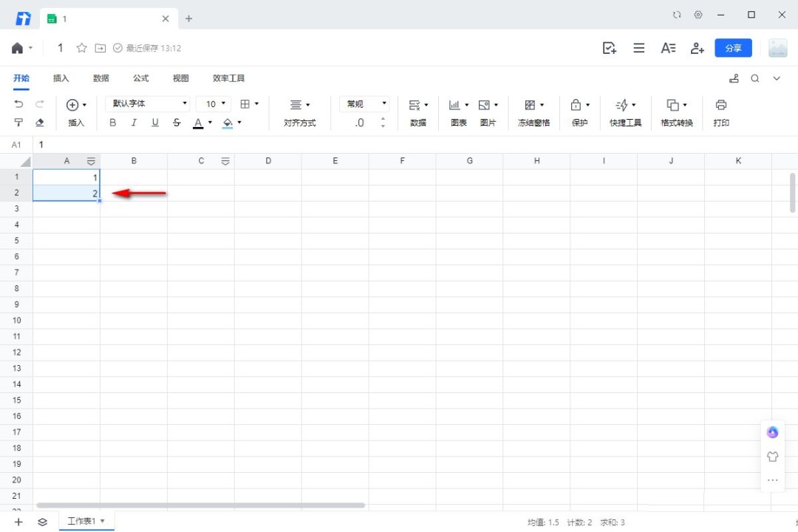Click the format painter icon

pyautogui.click(x=18, y=123)
